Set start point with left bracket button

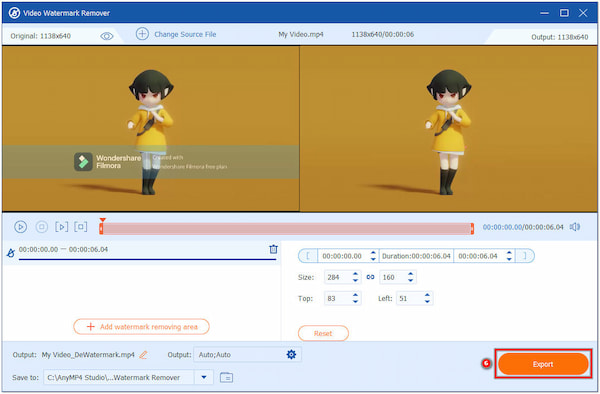(308, 256)
